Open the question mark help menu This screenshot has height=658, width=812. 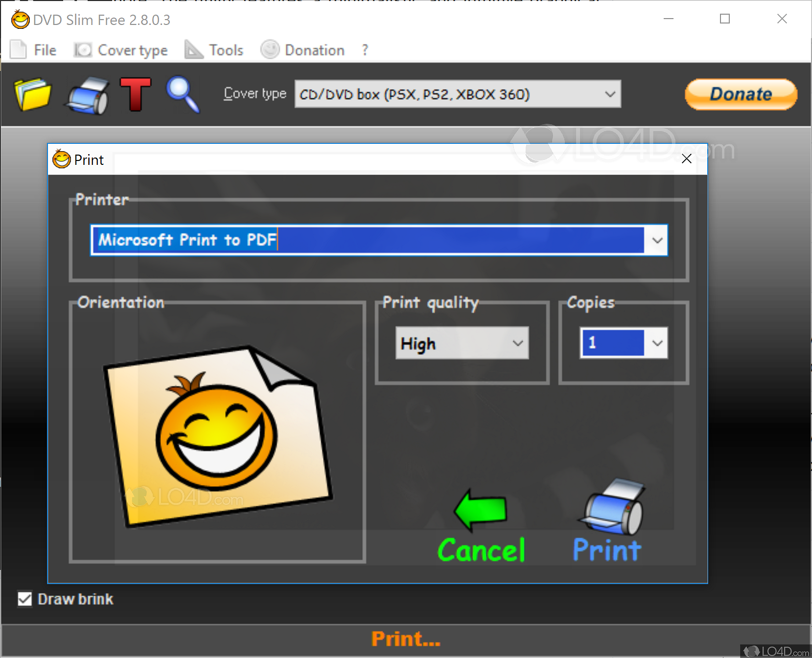tap(365, 50)
